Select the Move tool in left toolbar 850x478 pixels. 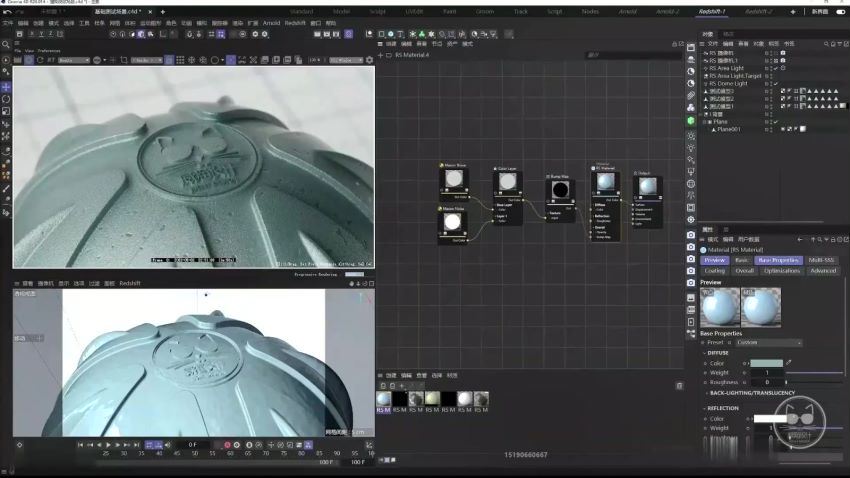tap(6, 87)
